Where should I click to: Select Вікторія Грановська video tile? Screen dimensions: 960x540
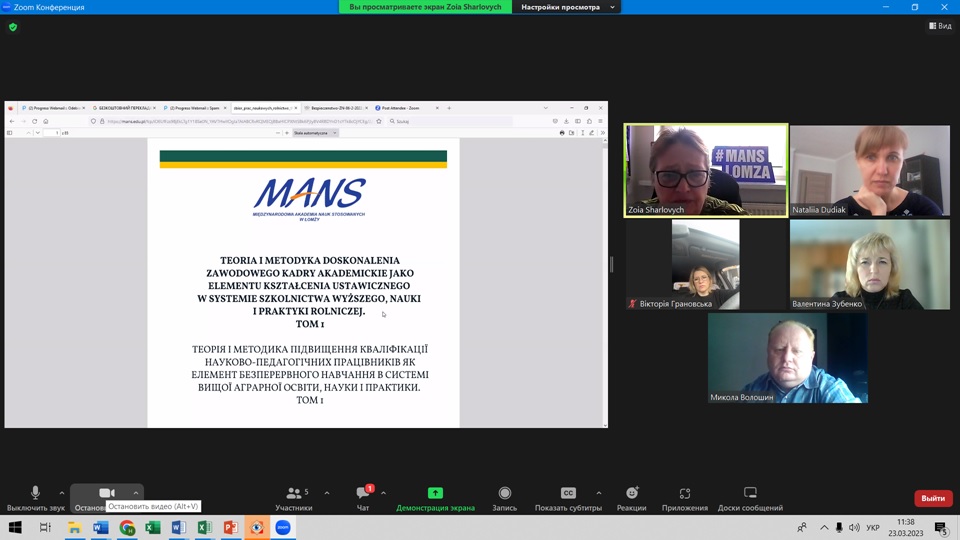[x=706, y=264]
